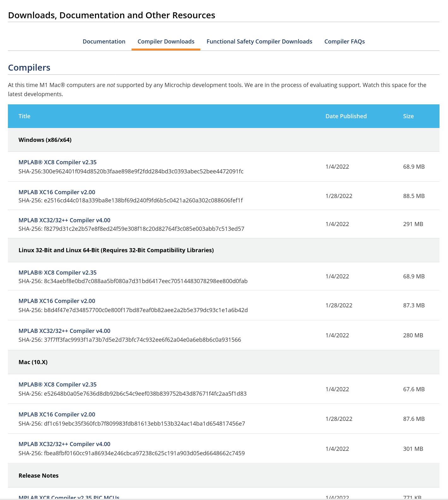Click the Release Notes section heading
Screen dimensions: 448x500
tap(38, 476)
